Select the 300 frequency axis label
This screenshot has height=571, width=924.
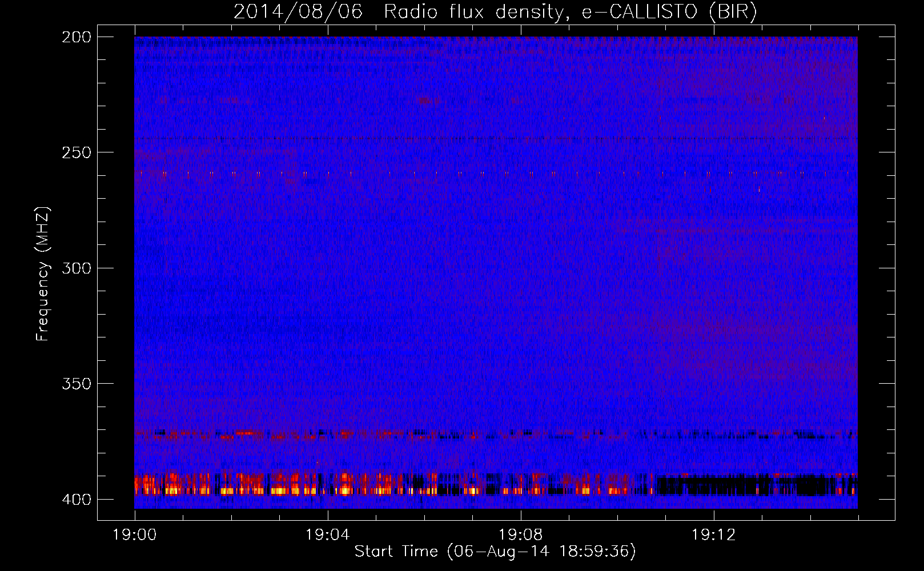coord(76,268)
